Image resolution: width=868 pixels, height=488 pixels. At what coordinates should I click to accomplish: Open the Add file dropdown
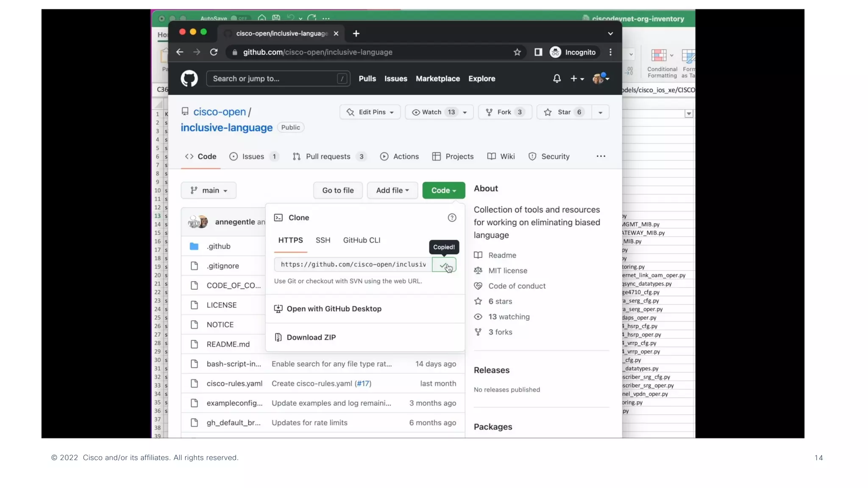(392, 191)
